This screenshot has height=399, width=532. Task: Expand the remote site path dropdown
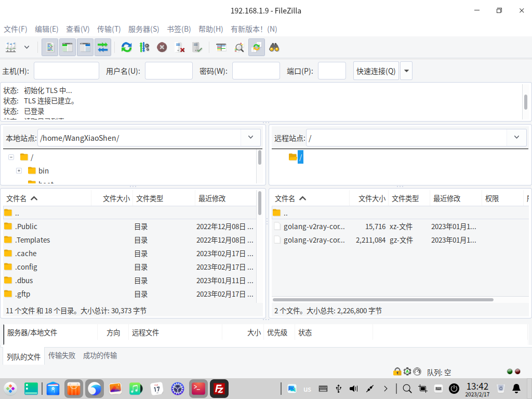516,137
